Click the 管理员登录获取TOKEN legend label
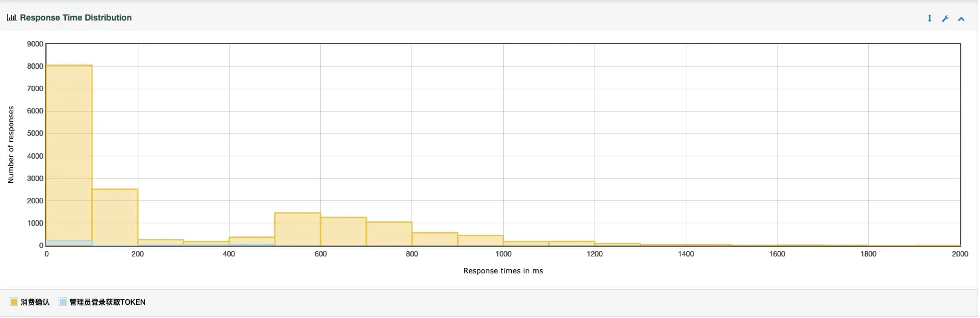Image resolution: width=980 pixels, height=318 pixels. pos(107,302)
